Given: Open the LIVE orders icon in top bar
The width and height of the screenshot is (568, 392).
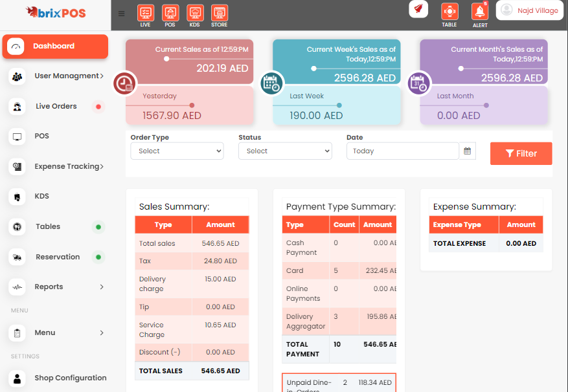Looking at the screenshot, I should point(146,13).
